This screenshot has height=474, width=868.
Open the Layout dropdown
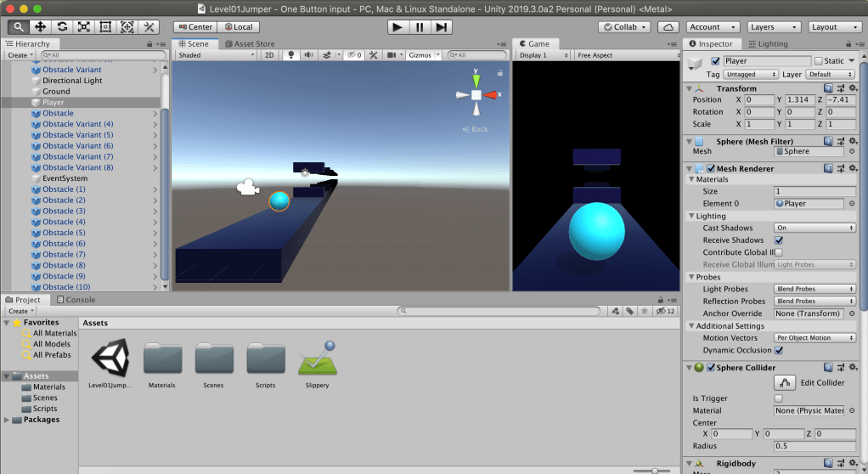point(835,27)
